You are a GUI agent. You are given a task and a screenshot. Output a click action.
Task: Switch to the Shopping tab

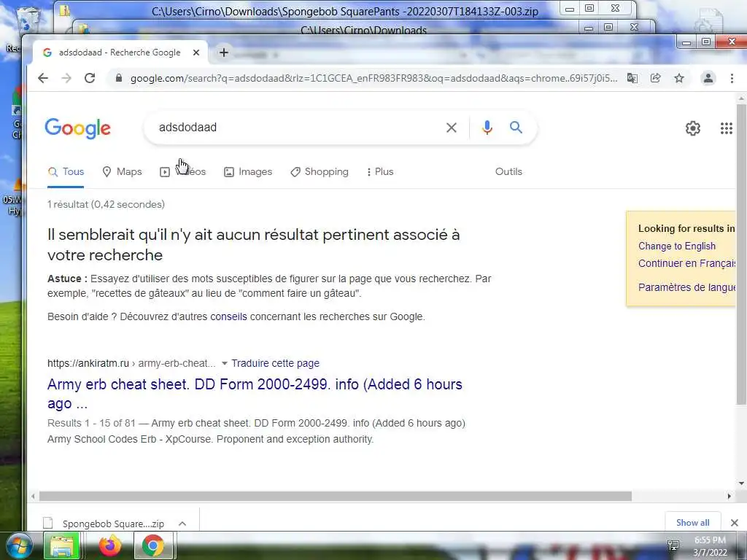click(x=320, y=171)
